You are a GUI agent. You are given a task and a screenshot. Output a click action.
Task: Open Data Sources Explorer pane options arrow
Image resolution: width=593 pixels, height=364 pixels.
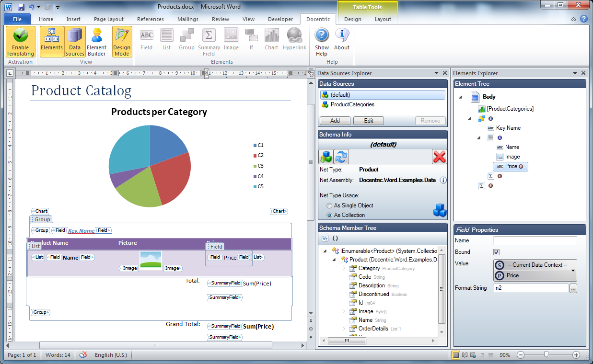437,73
